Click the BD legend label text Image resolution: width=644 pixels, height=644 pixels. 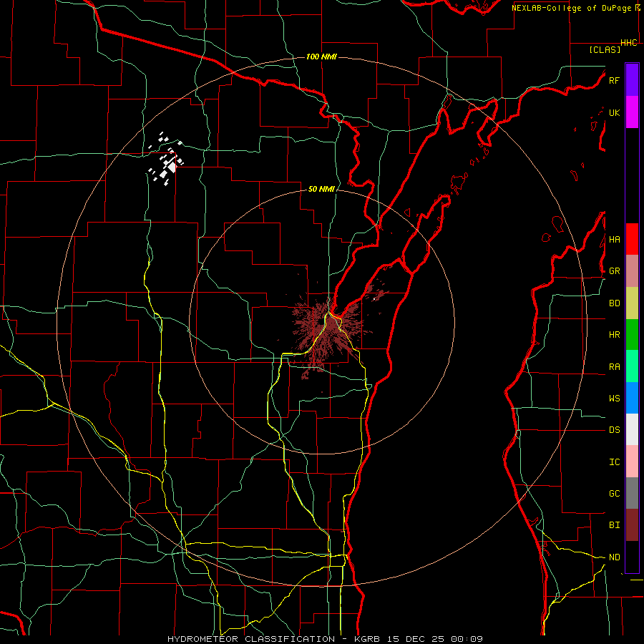(x=614, y=303)
